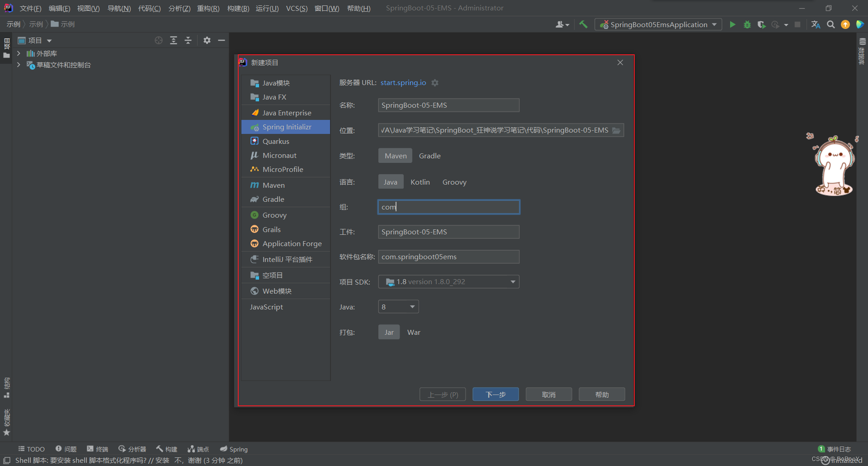
Task: Click the 名称 name input field
Action: click(x=448, y=105)
